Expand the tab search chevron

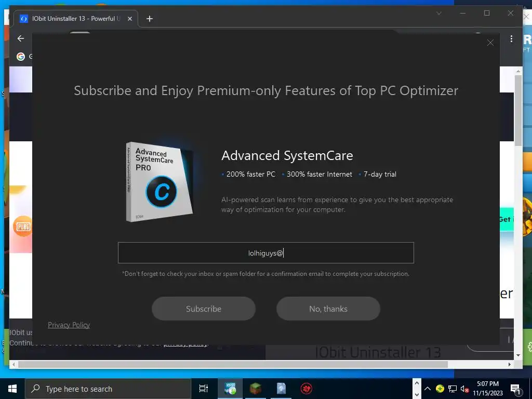438,13
